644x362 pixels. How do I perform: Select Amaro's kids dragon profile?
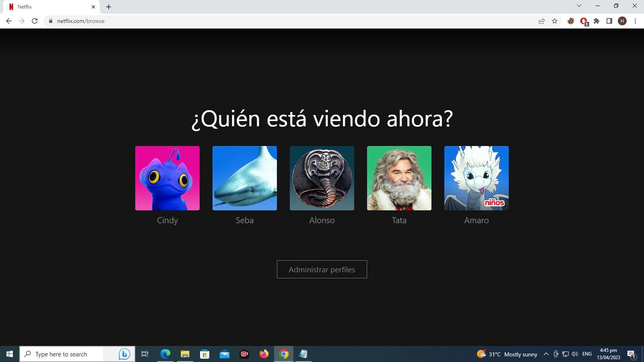coord(477,178)
